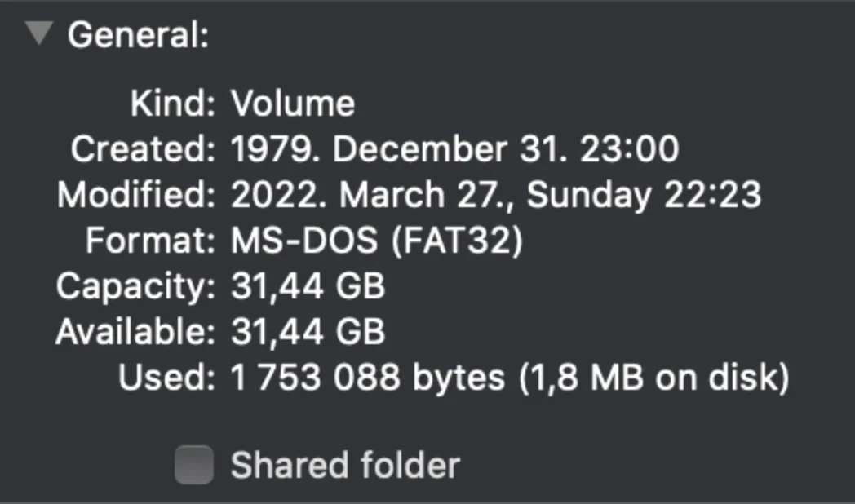The width and height of the screenshot is (855, 504).
Task: Click the General section header text
Action: [x=139, y=36]
